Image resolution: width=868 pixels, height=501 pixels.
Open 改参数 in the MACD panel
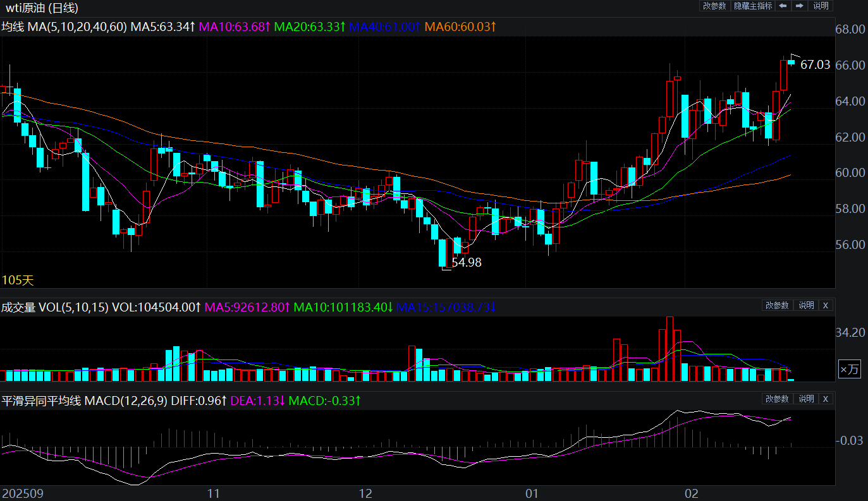click(777, 399)
